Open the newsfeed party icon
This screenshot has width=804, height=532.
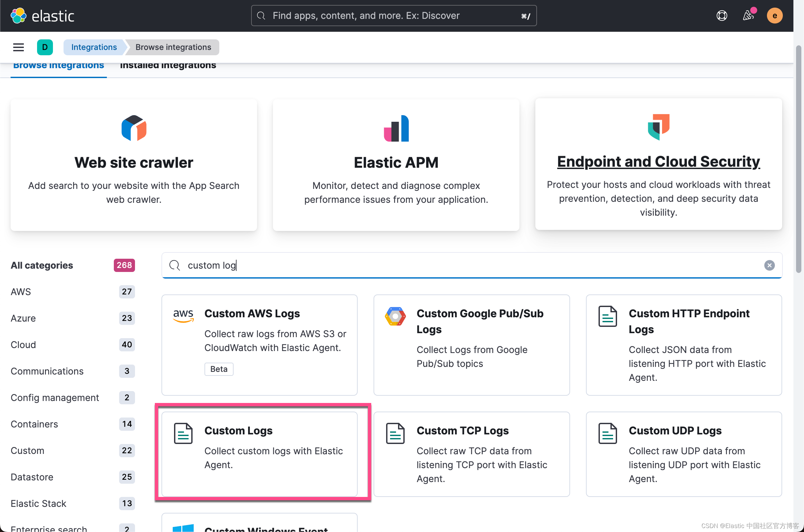748,16
